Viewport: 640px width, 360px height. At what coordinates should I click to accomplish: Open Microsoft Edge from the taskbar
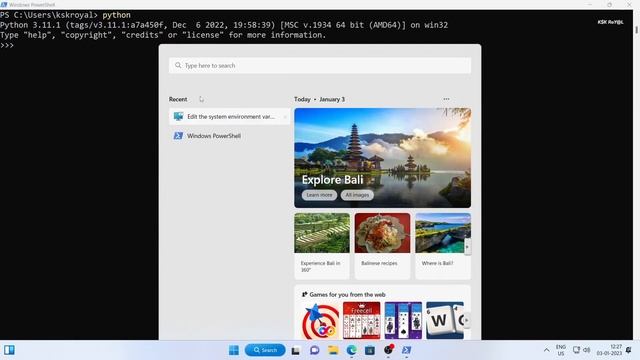click(351, 350)
